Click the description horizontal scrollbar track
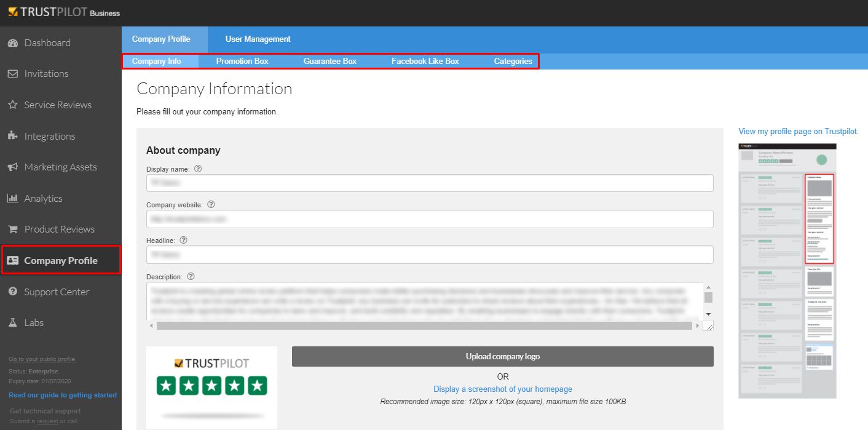Viewport: 868px width, 430px height. [424, 325]
